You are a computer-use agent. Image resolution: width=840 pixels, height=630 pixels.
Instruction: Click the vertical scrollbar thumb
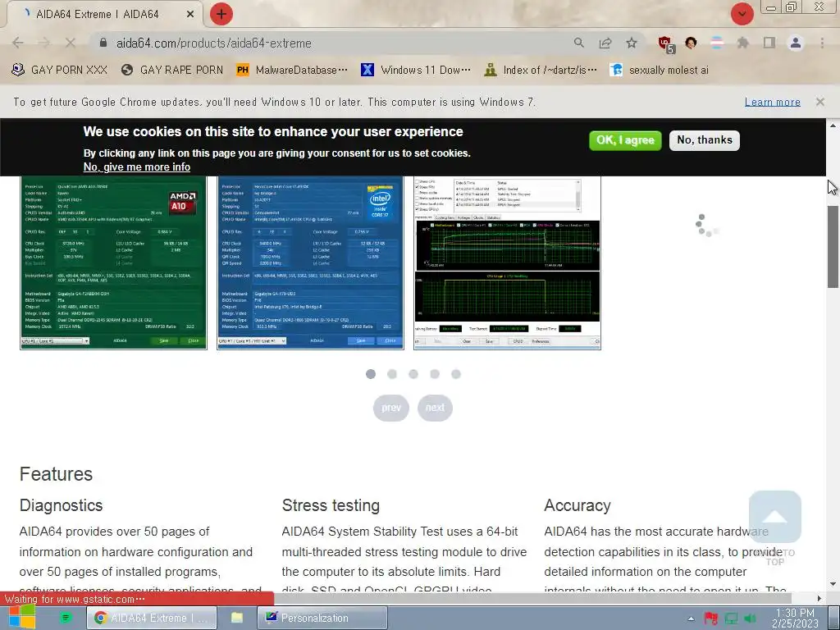click(x=833, y=246)
